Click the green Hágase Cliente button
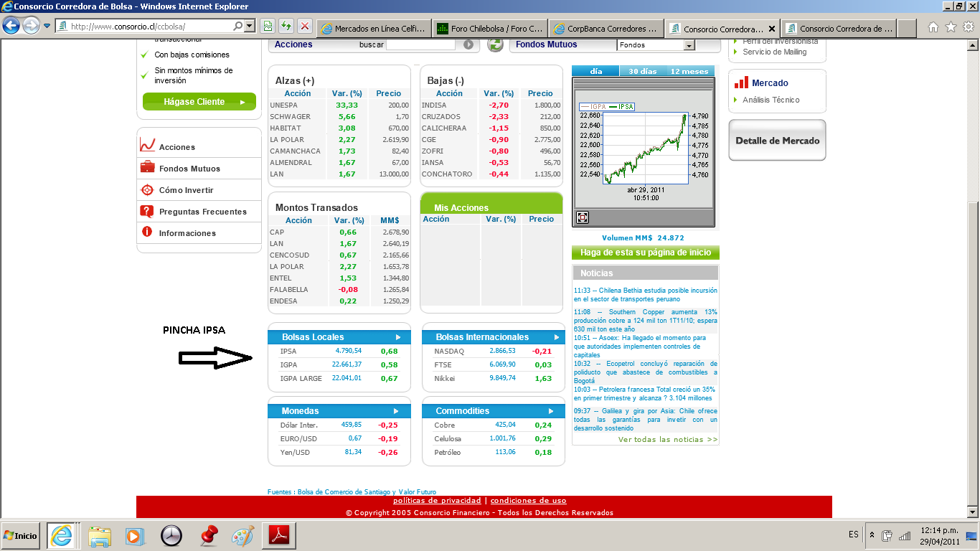This screenshot has width=980, height=551. 199,102
